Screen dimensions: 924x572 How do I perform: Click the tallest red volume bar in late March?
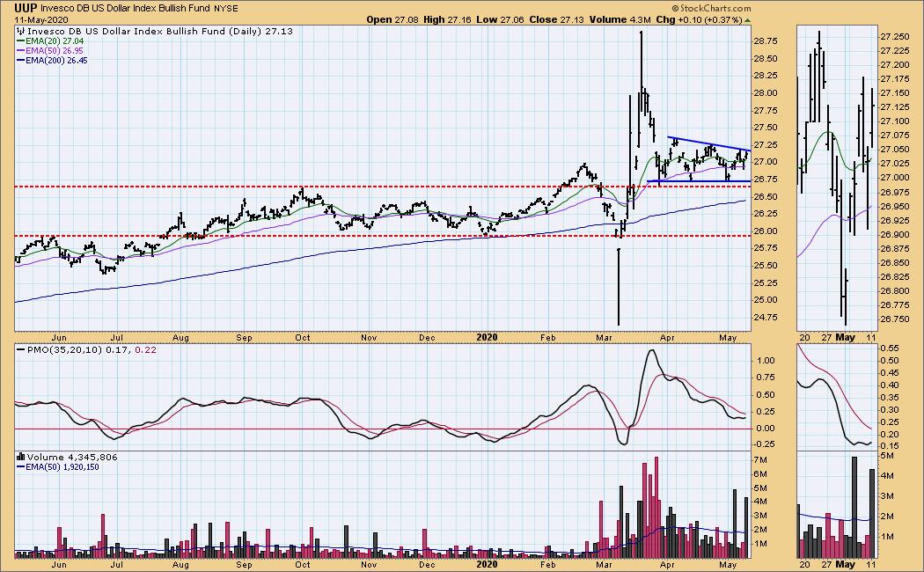[656, 507]
